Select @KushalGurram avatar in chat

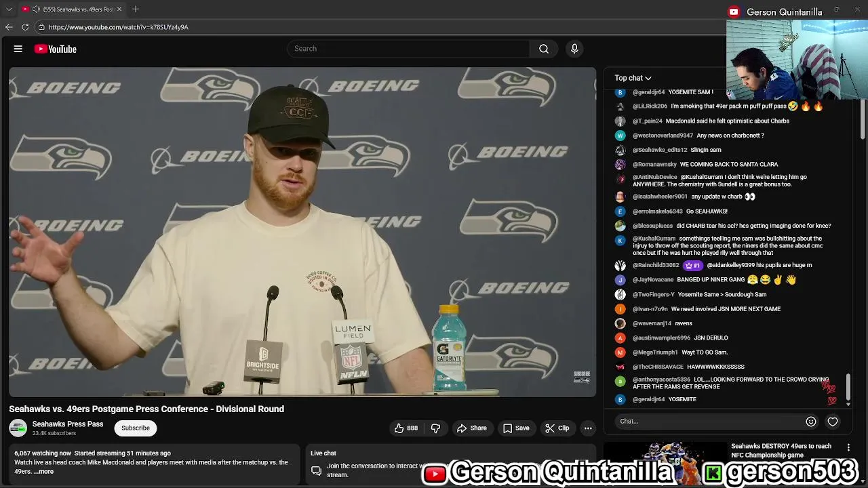tap(620, 241)
